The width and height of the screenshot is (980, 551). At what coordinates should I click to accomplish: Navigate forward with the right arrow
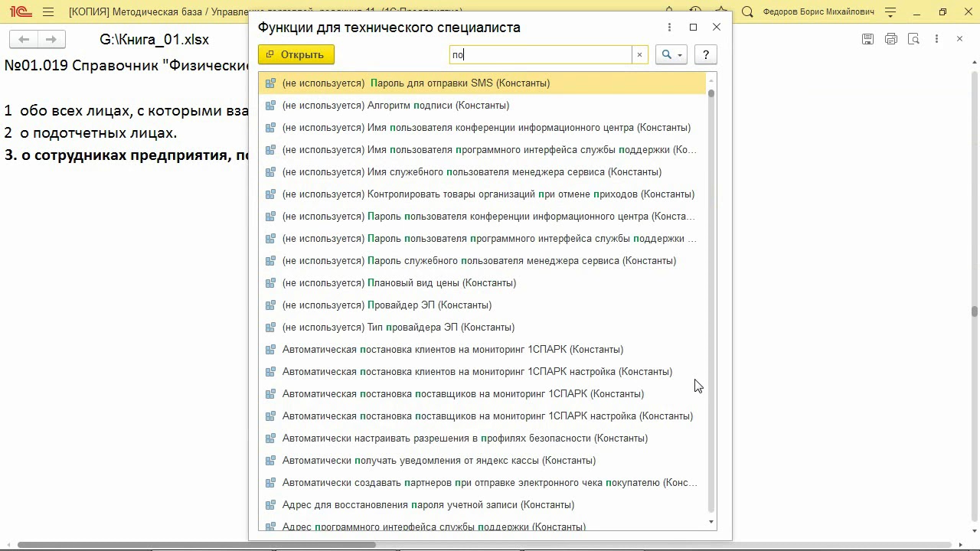(51, 39)
